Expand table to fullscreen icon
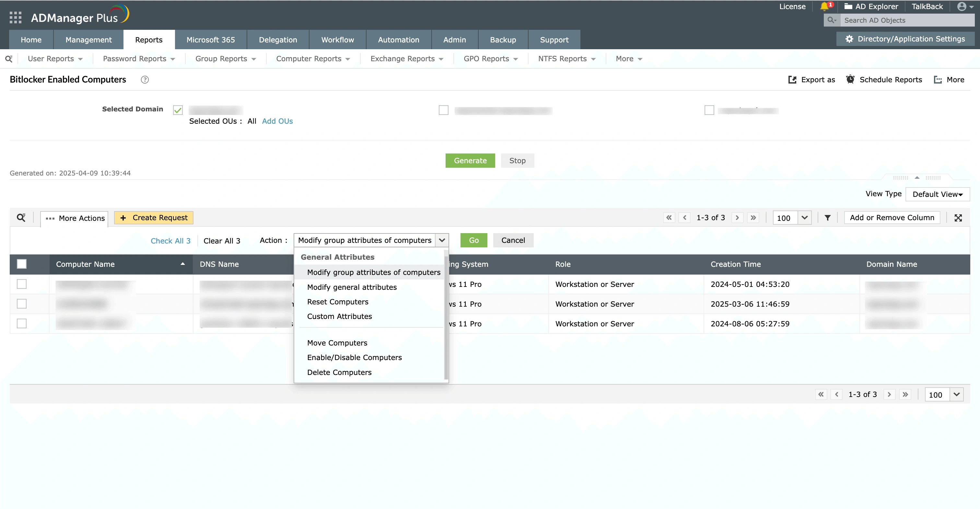The height and width of the screenshot is (509, 980). coord(958,218)
